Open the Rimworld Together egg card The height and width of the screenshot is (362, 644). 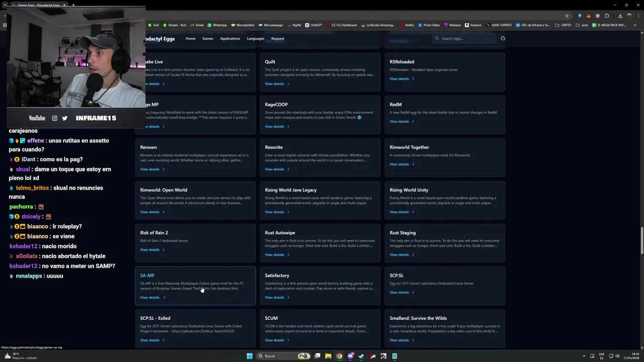click(x=445, y=157)
